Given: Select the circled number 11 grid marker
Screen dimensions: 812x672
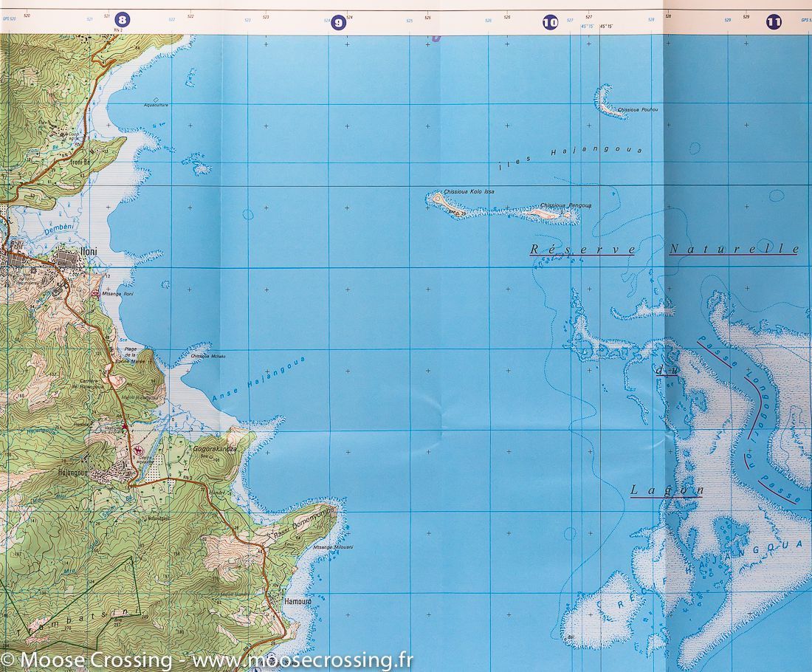Looking at the screenshot, I should [774, 21].
